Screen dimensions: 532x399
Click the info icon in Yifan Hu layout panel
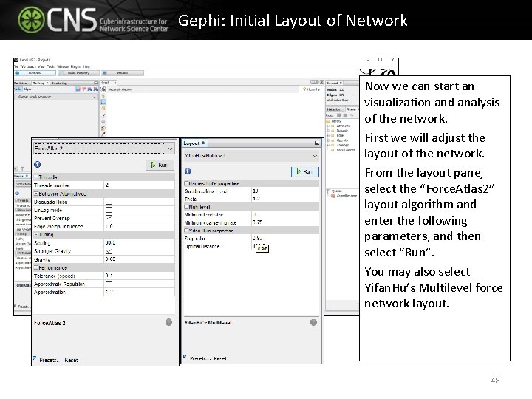tap(188, 171)
